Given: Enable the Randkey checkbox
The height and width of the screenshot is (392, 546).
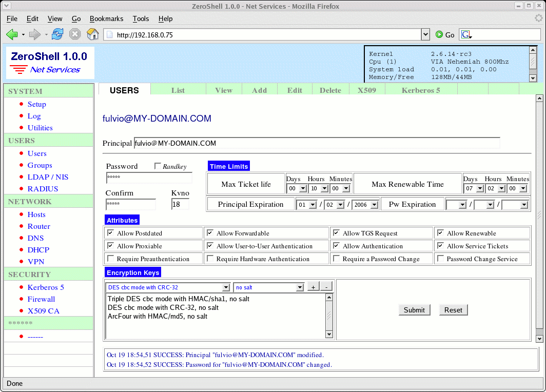Looking at the screenshot, I should point(158,166).
